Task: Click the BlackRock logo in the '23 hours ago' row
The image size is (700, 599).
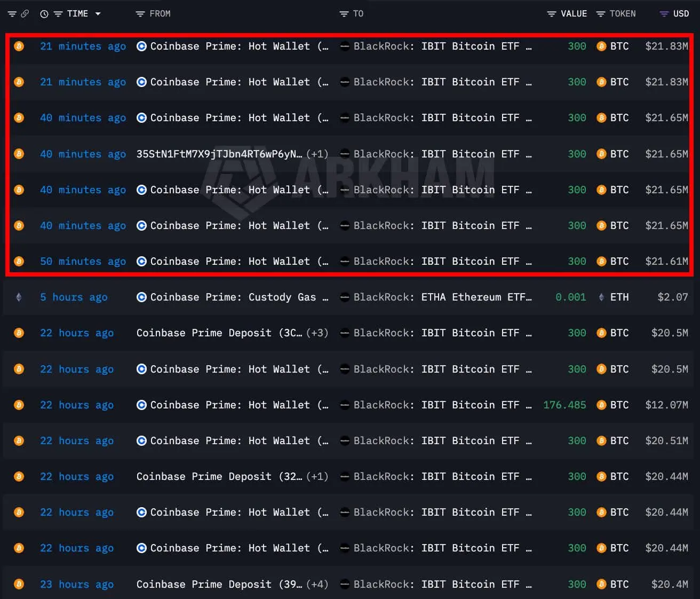Action: tap(345, 585)
